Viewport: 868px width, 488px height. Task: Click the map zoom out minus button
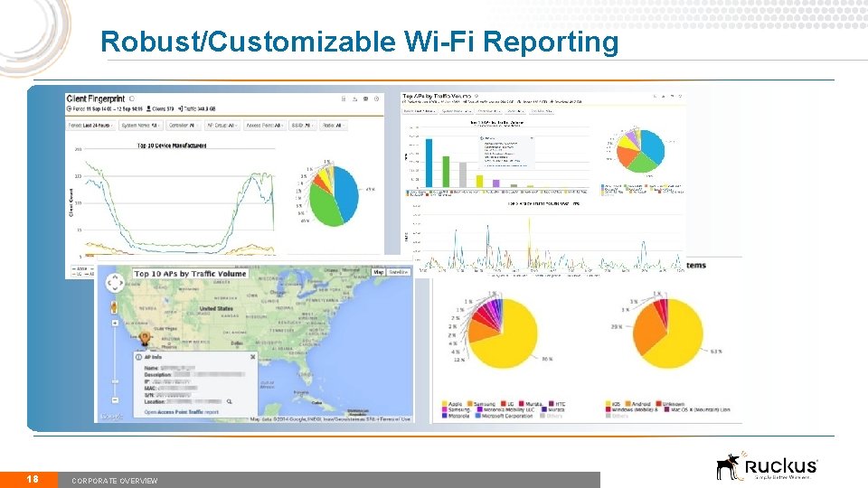pyautogui.click(x=115, y=400)
